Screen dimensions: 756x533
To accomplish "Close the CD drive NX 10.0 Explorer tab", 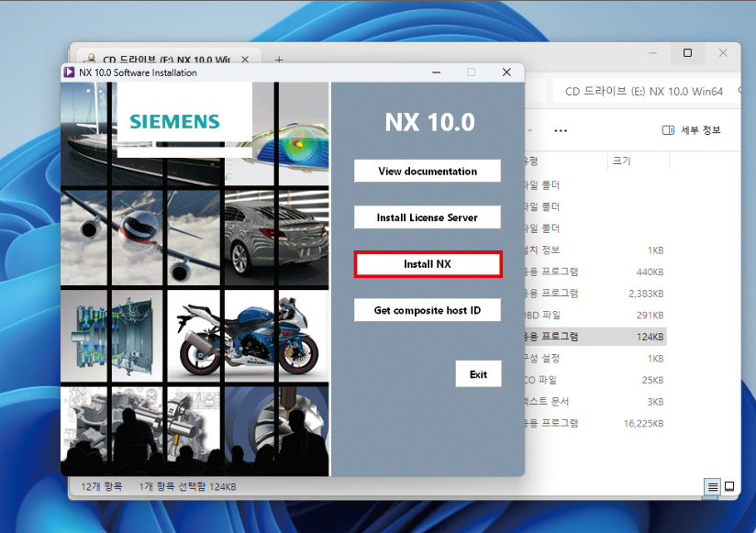I will (245, 60).
